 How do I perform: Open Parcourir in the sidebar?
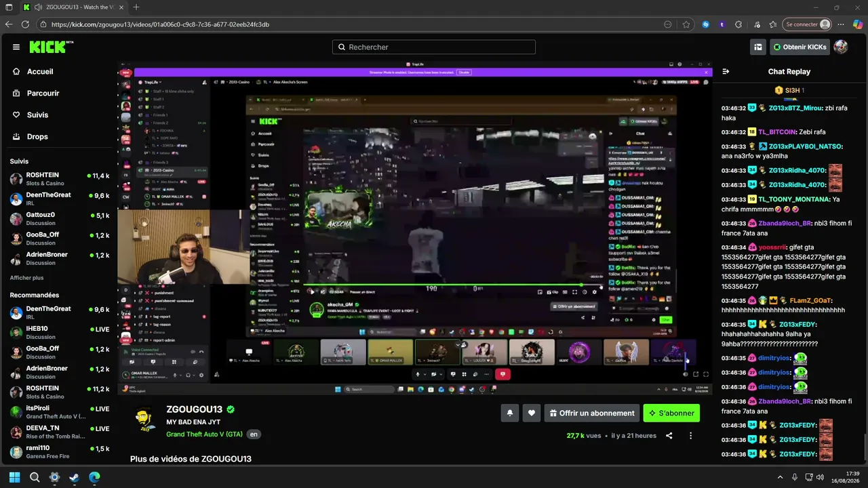pyautogui.click(x=43, y=93)
